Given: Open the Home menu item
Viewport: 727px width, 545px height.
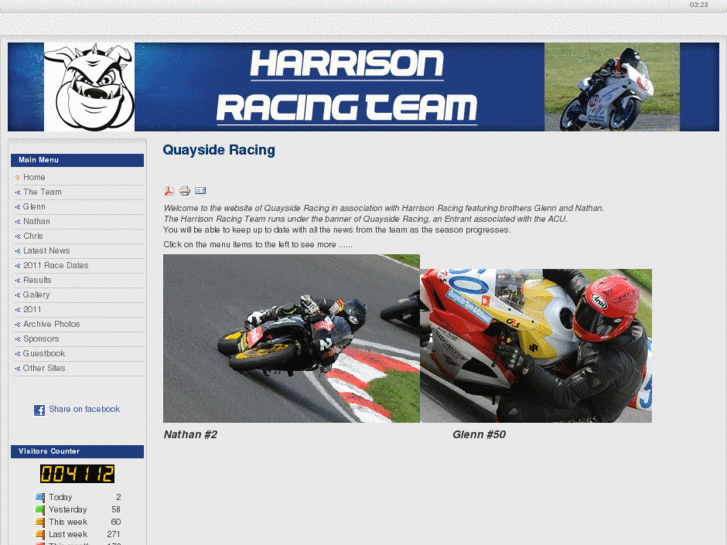Looking at the screenshot, I should 34,177.
